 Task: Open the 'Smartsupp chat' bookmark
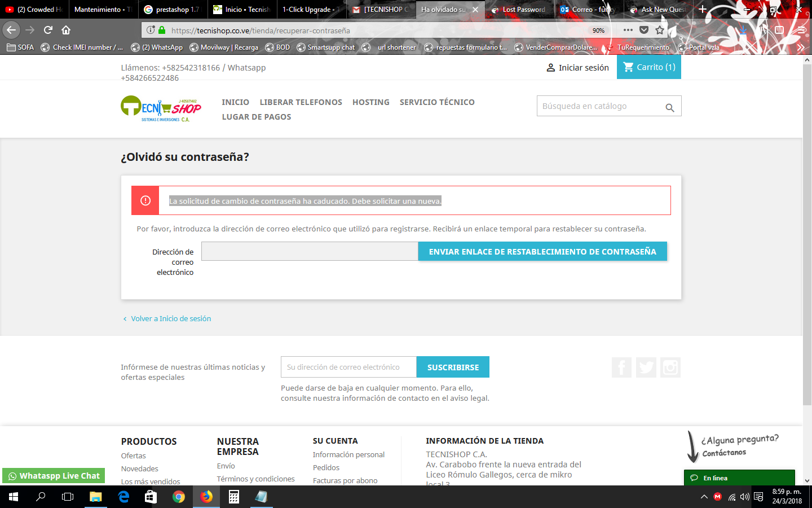(x=326, y=47)
